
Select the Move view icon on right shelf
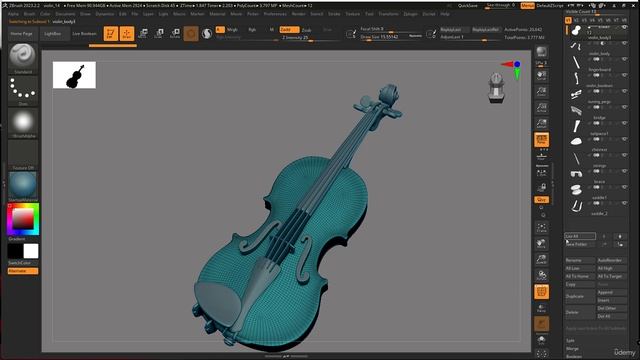point(542,244)
